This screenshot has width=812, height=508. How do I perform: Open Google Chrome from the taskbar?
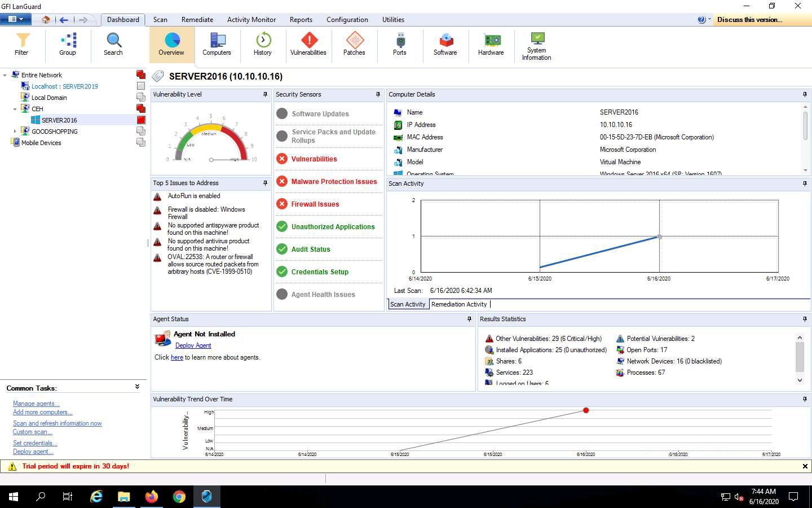pyautogui.click(x=179, y=497)
